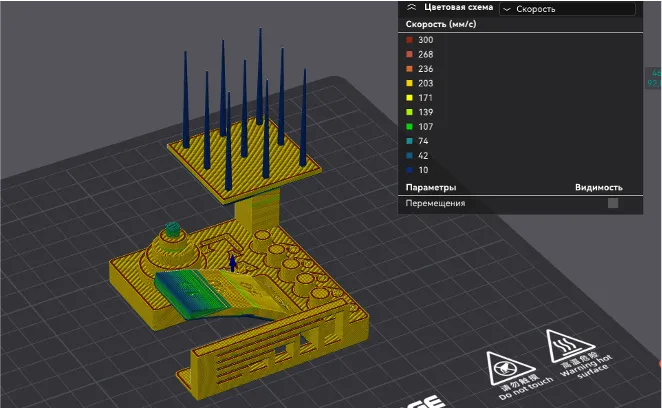Viewport: 662px width, 408px height.
Task: Select the 139 speed legend swatch
Action: coord(409,112)
